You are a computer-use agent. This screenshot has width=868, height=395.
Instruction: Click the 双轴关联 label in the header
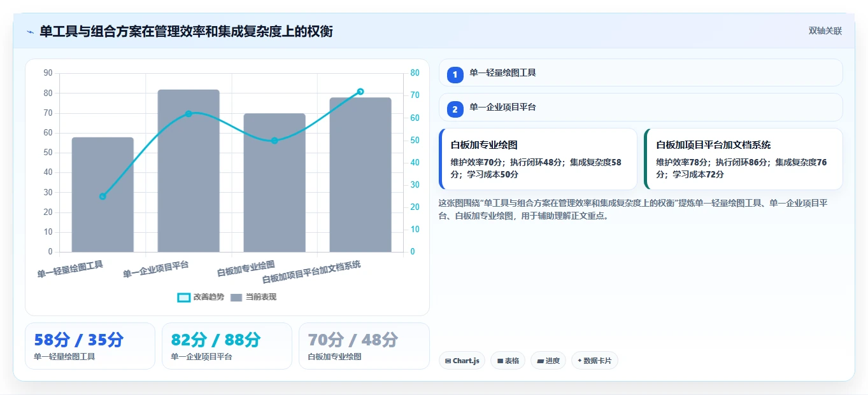(x=825, y=31)
